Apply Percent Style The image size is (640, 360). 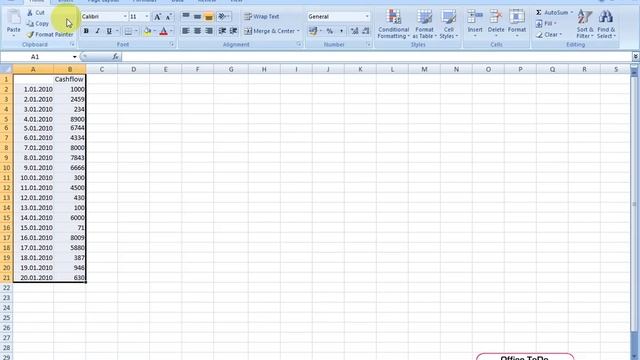(329, 31)
